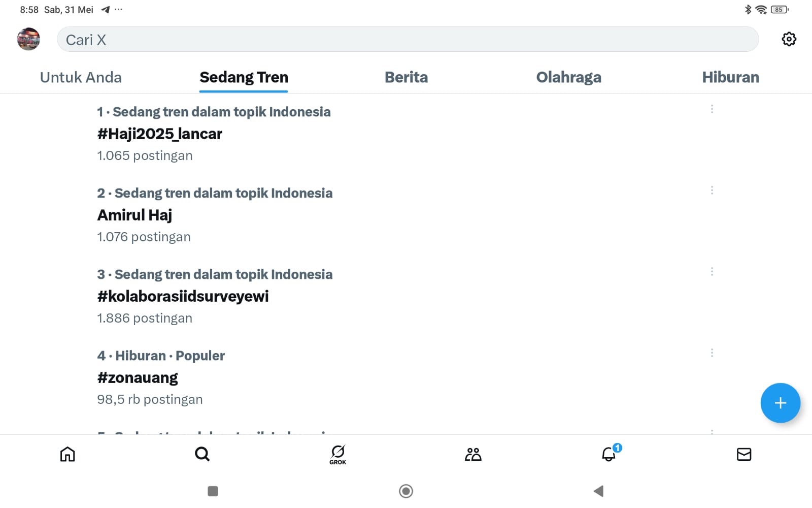Open the profile avatar menu
Viewport: 812px width, 508px height.
tap(28, 39)
